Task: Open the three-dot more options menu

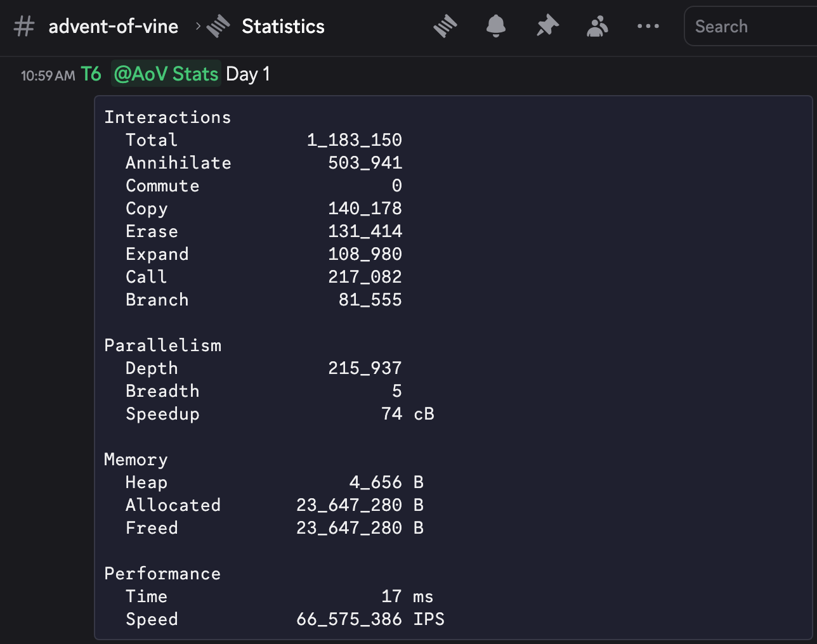Action: pyautogui.click(x=648, y=27)
